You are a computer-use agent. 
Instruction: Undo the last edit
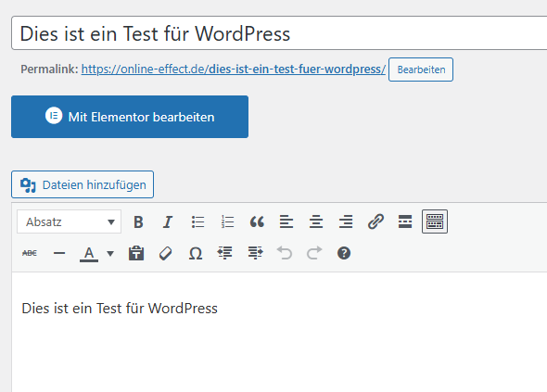(x=285, y=253)
